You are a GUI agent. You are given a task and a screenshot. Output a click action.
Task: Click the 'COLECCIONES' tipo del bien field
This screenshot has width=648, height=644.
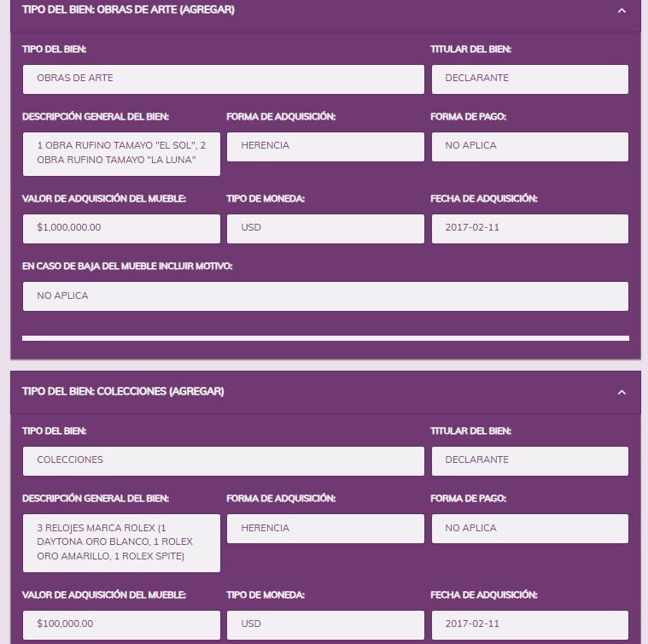point(223,460)
